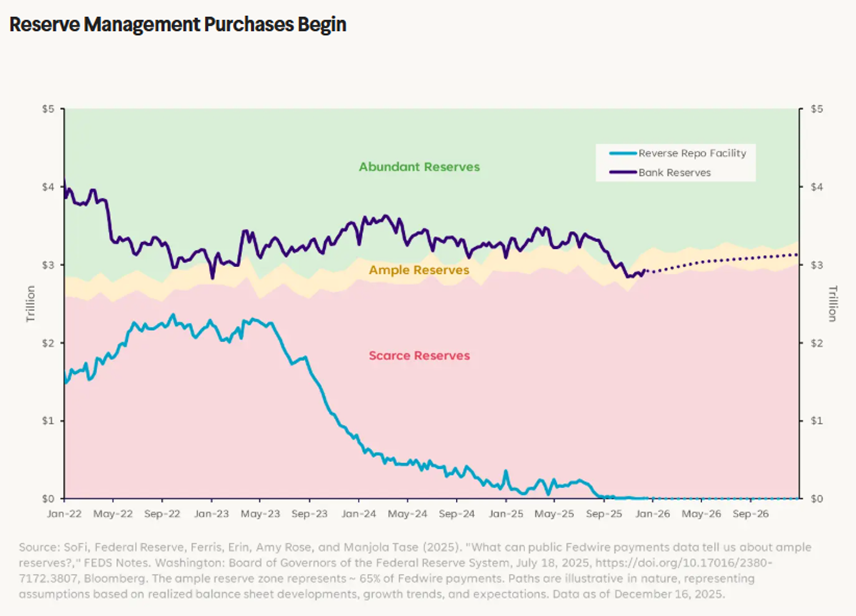This screenshot has height=616, width=856.
Task: Click the May-23 x-axis date label
Action: (260, 513)
